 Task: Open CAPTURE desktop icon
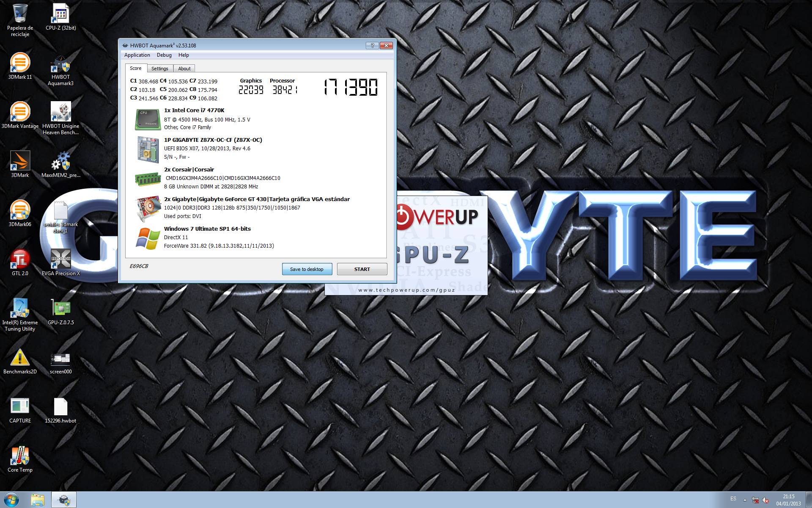(20, 410)
